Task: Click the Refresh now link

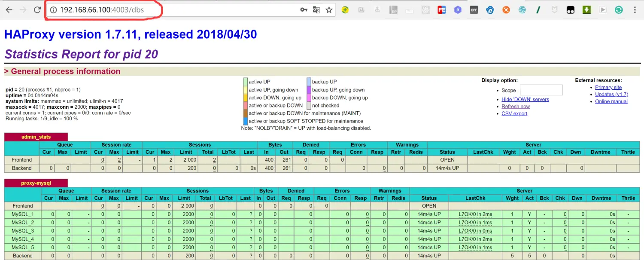Action: tap(516, 107)
